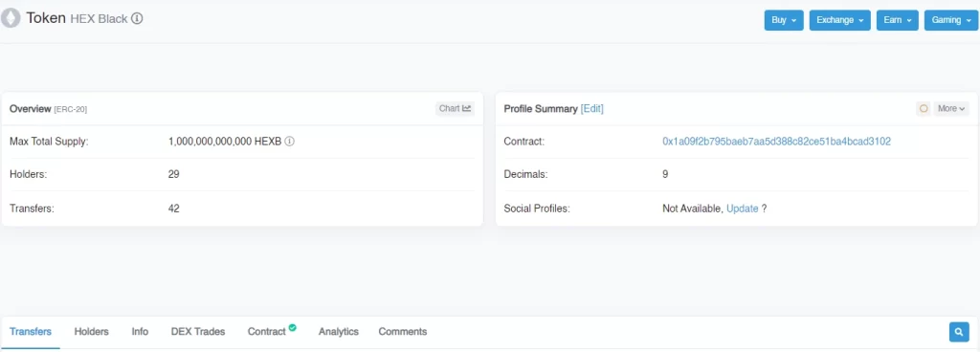Open the Info tab
The width and height of the screenshot is (980, 352).
coord(140,331)
